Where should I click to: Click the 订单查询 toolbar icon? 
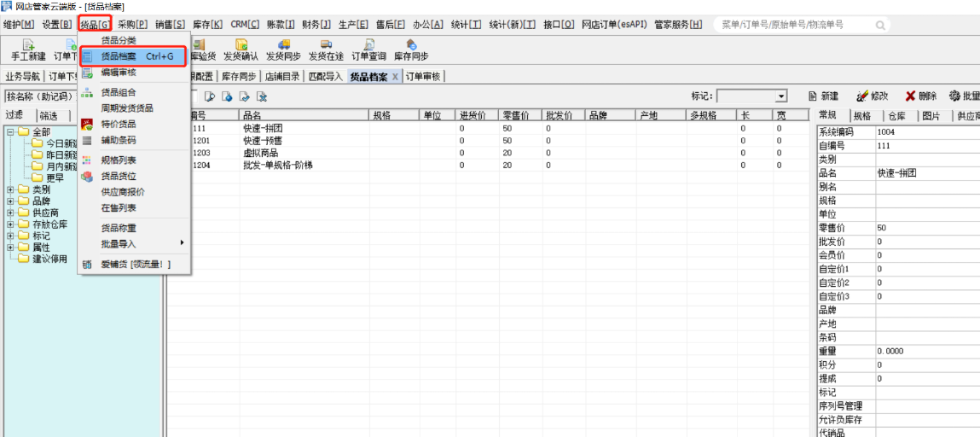pos(368,45)
